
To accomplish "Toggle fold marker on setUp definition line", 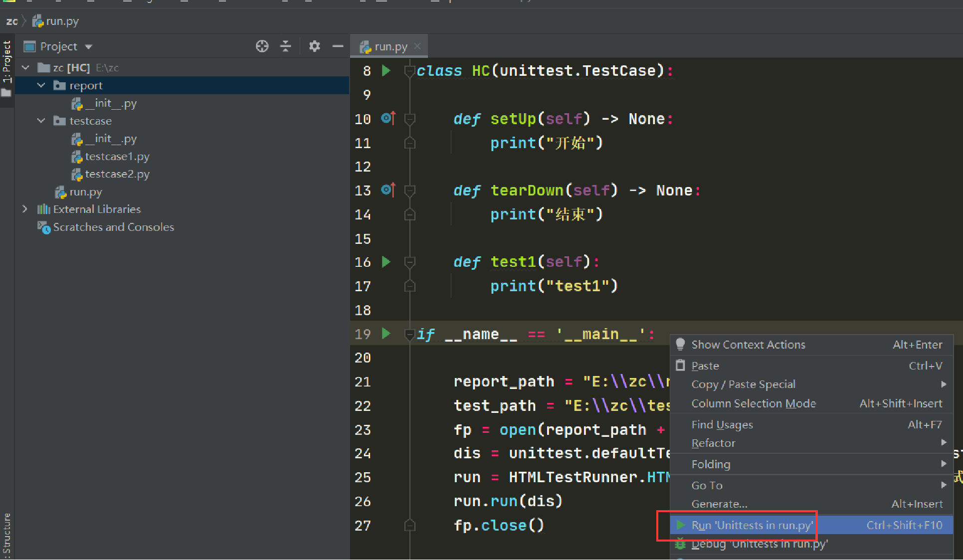I will pos(409,119).
